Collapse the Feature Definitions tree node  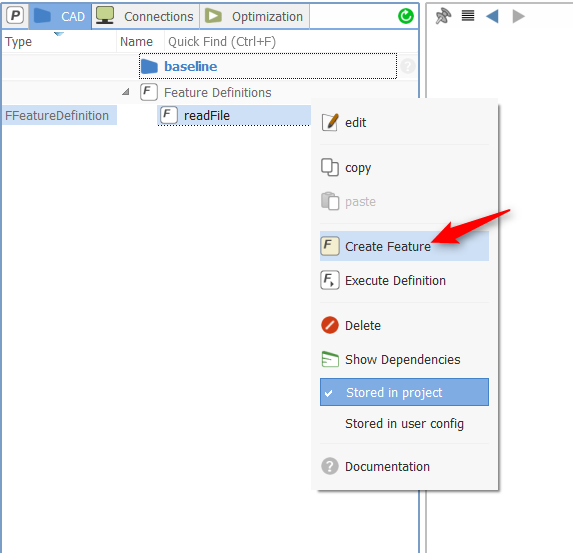[x=126, y=92]
